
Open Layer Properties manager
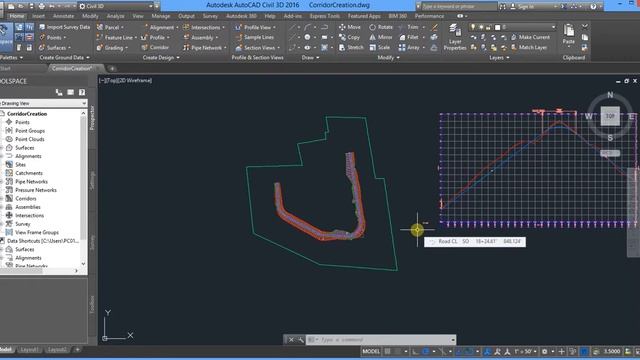click(x=455, y=37)
